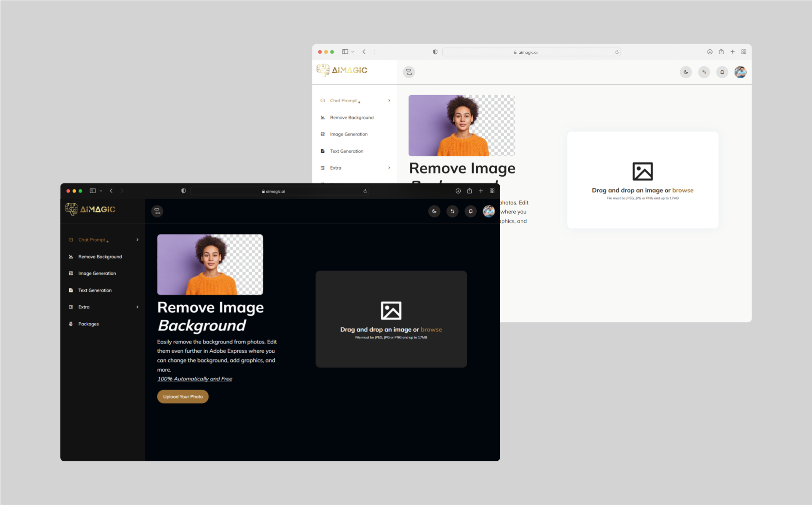Open Image Generation in dark sidebar
812x505 pixels.
[97, 274]
